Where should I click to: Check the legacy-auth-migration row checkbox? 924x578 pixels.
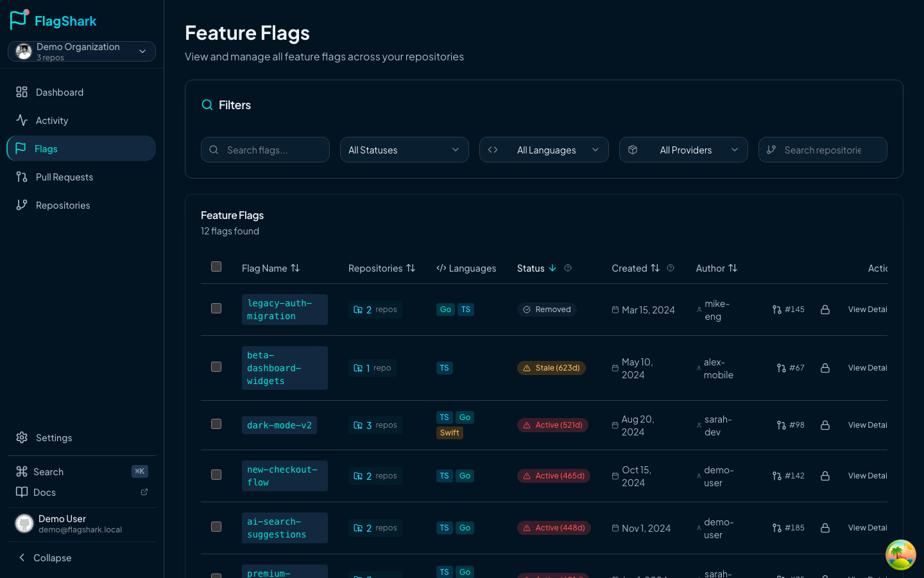coord(216,308)
